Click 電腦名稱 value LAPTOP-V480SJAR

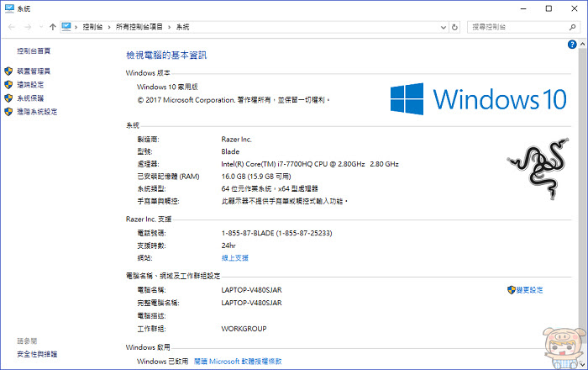251,290
